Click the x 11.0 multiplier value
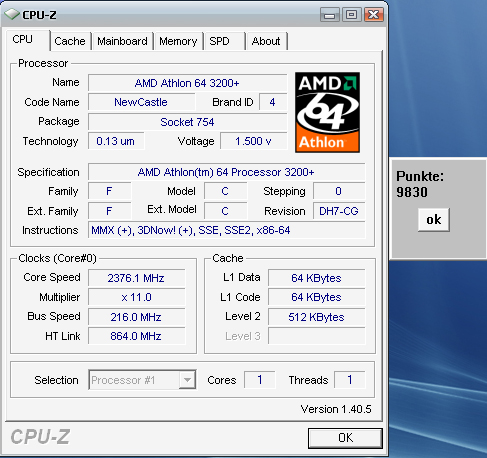The height and width of the screenshot is (458, 487). [x=136, y=297]
